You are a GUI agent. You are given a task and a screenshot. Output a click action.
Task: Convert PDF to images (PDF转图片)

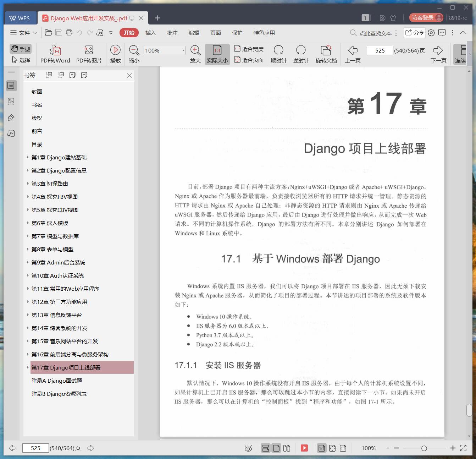coord(89,54)
